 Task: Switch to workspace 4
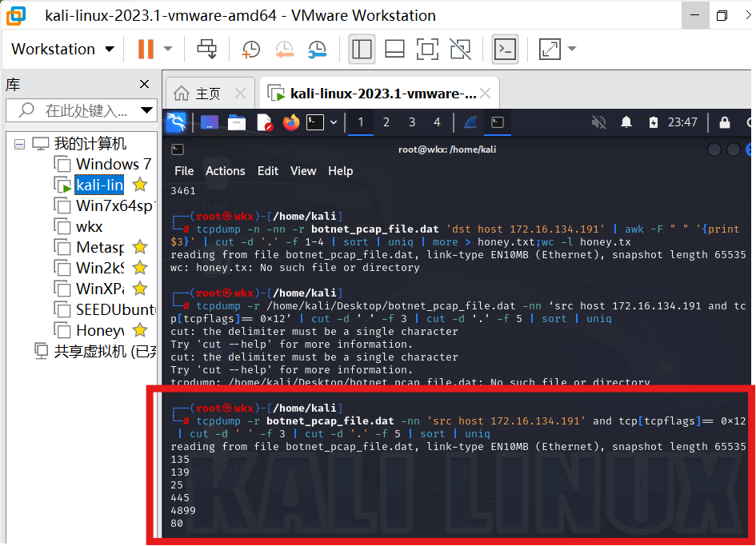click(437, 122)
